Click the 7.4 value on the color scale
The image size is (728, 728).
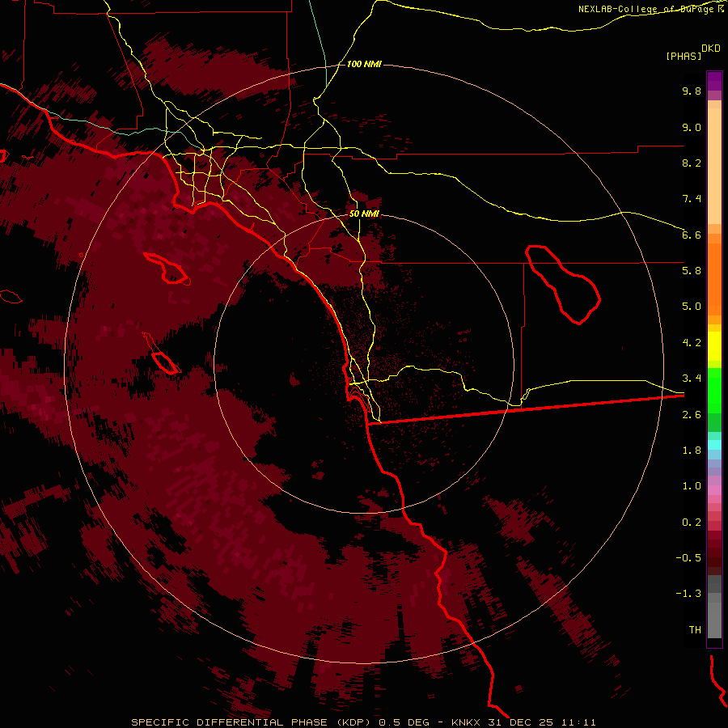click(692, 199)
